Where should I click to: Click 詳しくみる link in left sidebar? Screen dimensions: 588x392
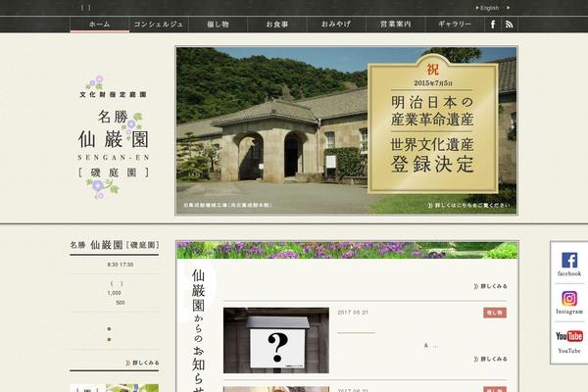142,363
